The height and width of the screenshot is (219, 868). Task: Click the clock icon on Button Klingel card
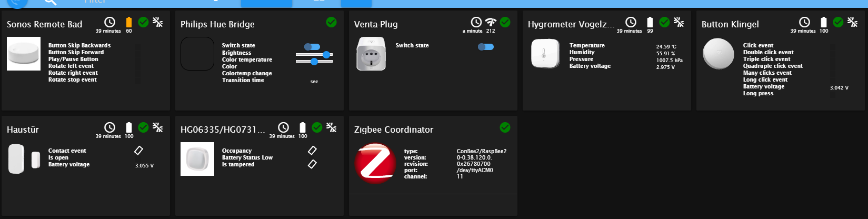coord(804,22)
